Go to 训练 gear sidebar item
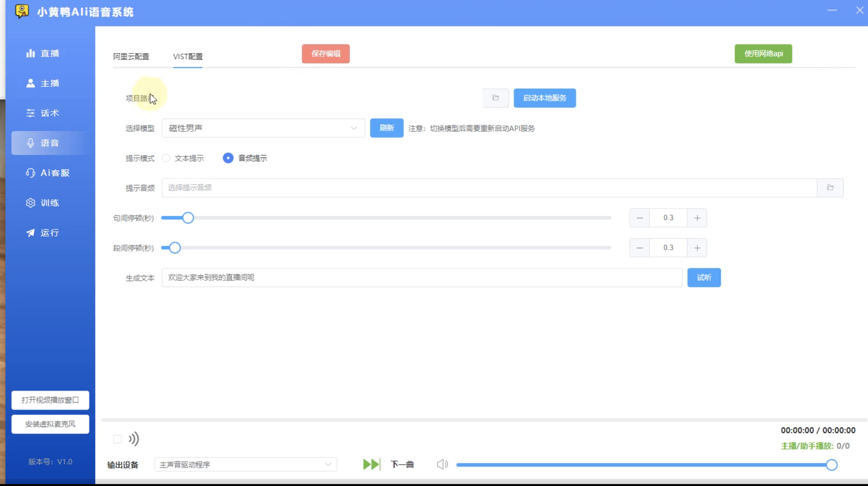868x486 pixels. pyautogui.click(x=50, y=203)
